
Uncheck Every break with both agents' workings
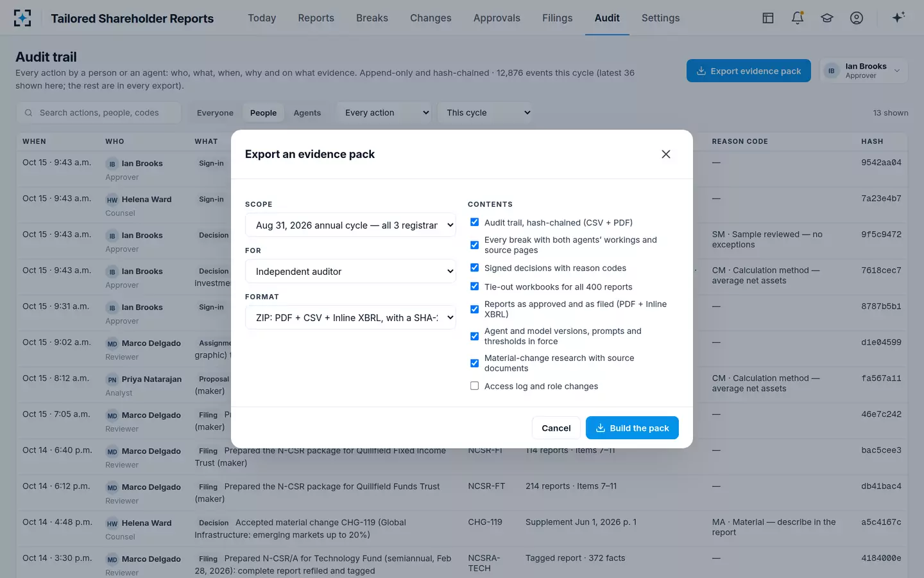474,245
